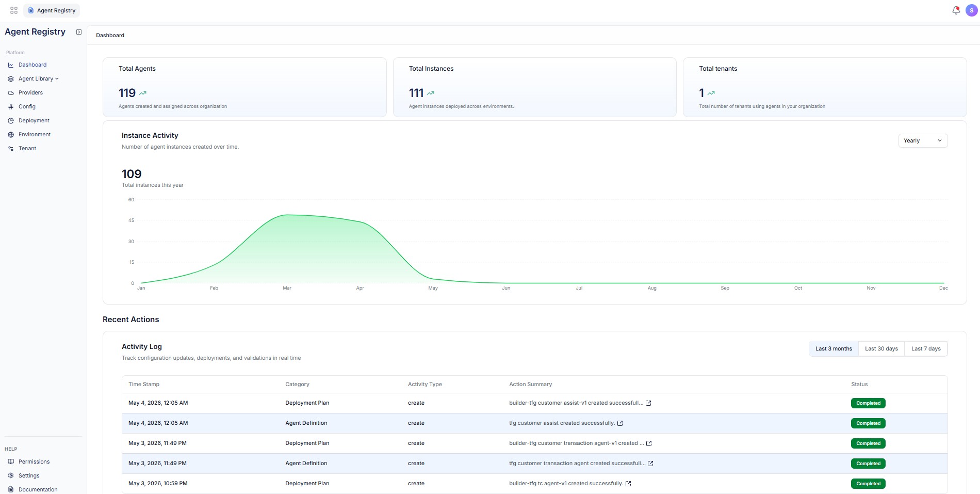Go to Providers page
The image size is (980, 494).
30,93
